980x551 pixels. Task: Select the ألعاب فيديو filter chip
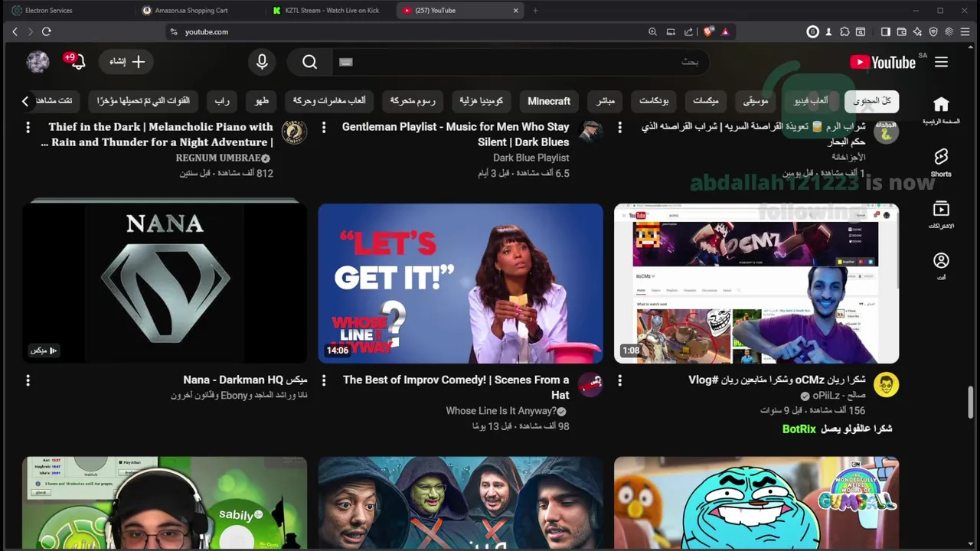tap(811, 101)
